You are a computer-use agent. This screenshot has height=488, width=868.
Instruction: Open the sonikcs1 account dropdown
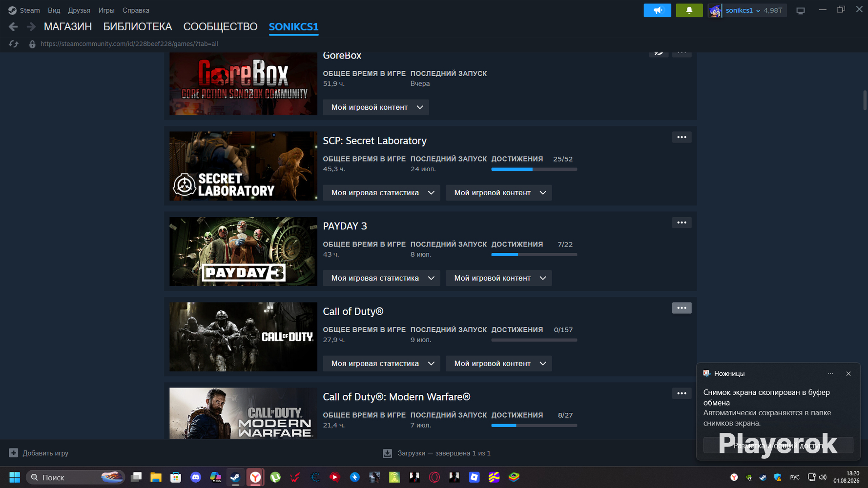pos(743,10)
